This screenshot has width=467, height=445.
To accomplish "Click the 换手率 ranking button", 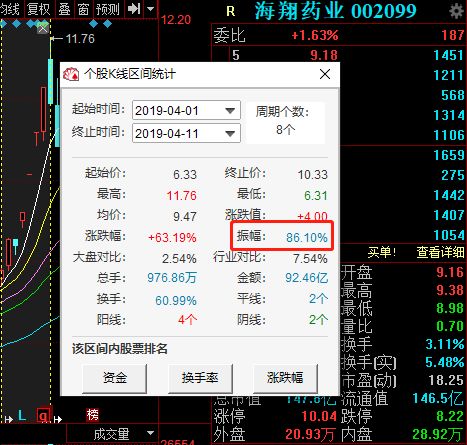I will click(200, 378).
